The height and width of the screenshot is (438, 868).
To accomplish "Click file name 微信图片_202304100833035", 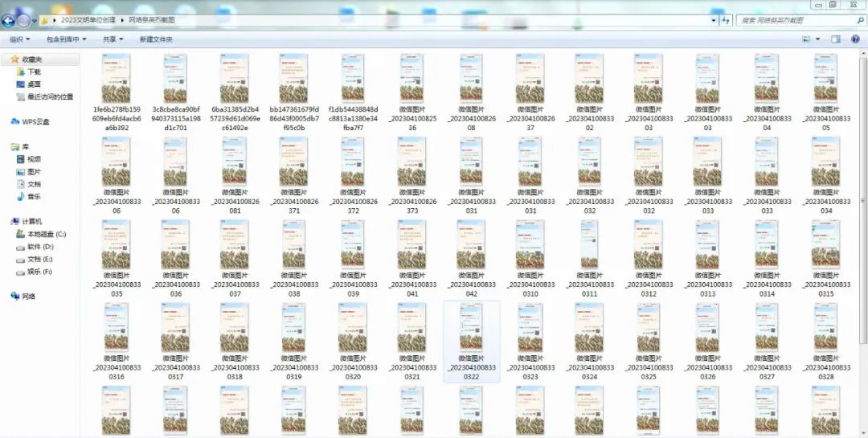I will (x=117, y=284).
